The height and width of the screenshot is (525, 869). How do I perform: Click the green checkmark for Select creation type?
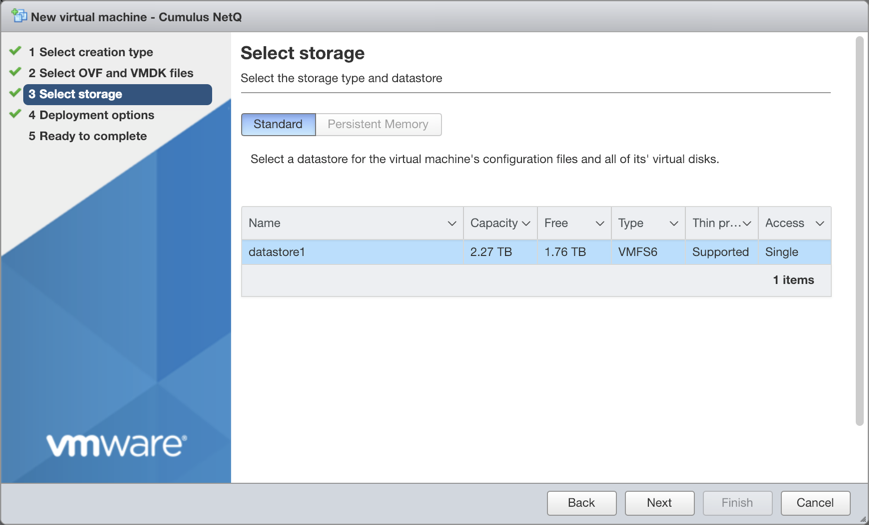(15, 51)
